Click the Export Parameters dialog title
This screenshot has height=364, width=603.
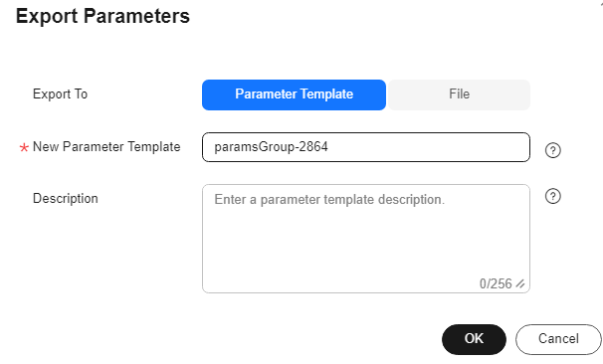click(x=102, y=16)
